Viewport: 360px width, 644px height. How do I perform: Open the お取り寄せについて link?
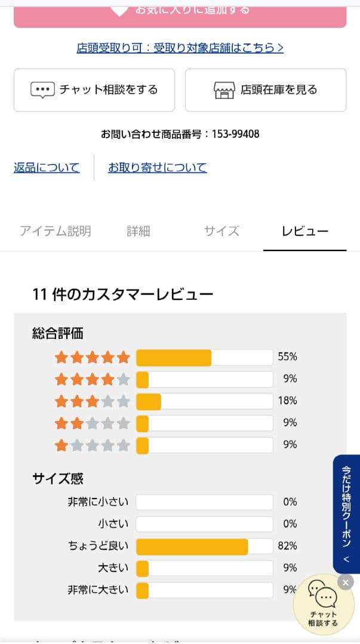[x=158, y=168]
